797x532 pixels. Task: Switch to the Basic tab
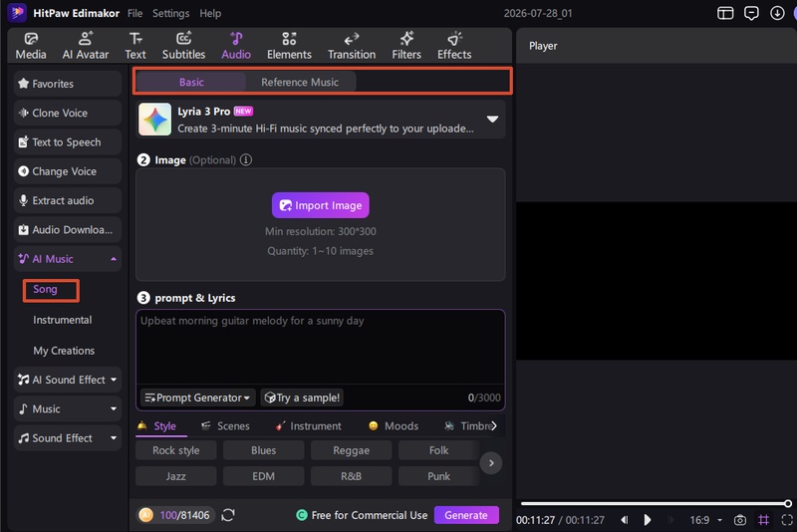pyautogui.click(x=191, y=82)
